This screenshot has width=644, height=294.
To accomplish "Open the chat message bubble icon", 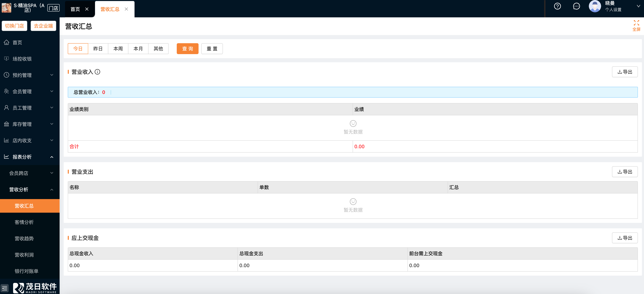I will coord(576,6).
